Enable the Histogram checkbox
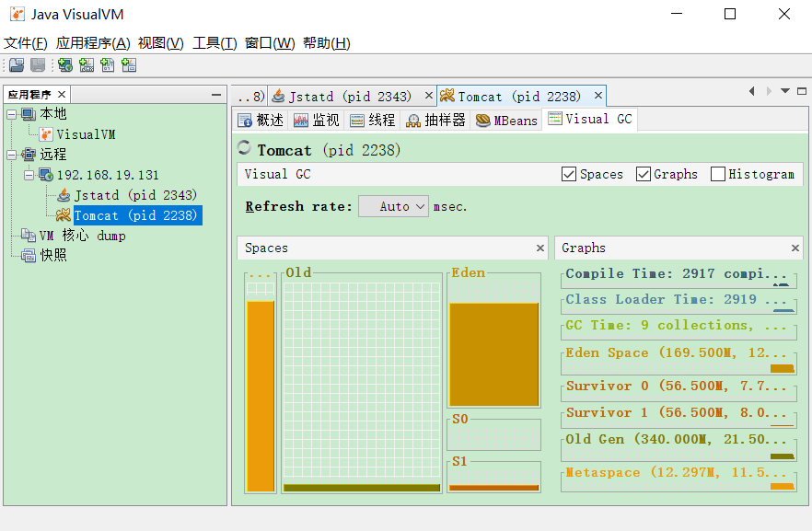 718,174
